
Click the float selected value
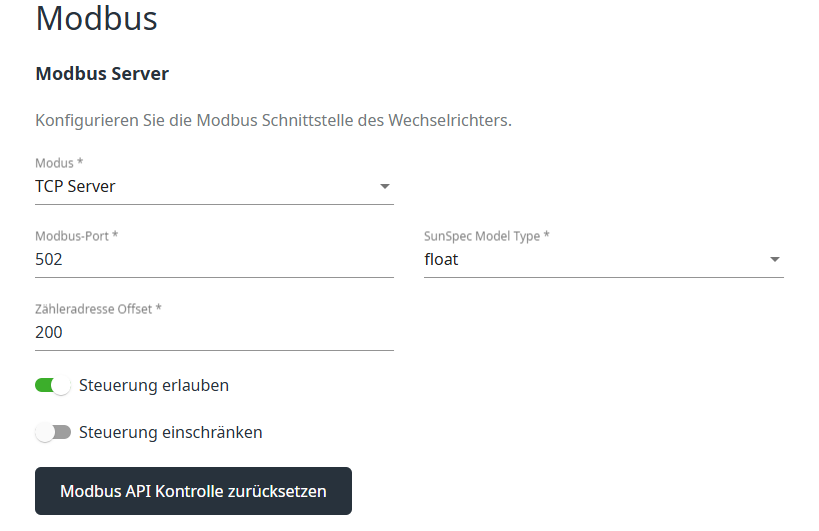441,260
